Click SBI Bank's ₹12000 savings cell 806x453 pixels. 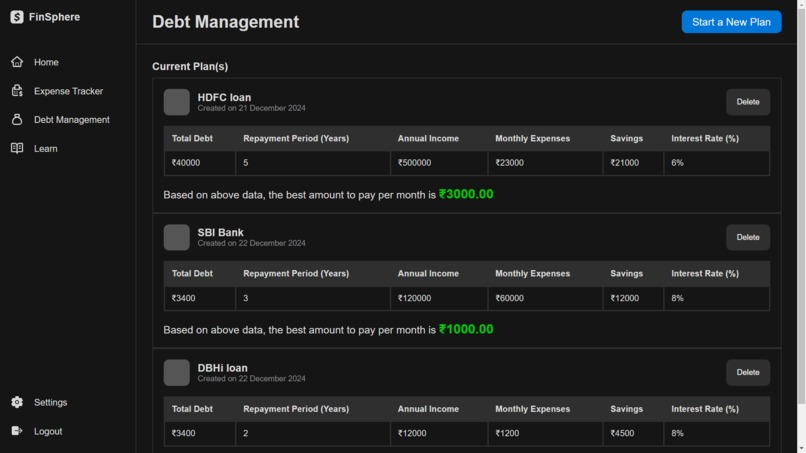633,298
